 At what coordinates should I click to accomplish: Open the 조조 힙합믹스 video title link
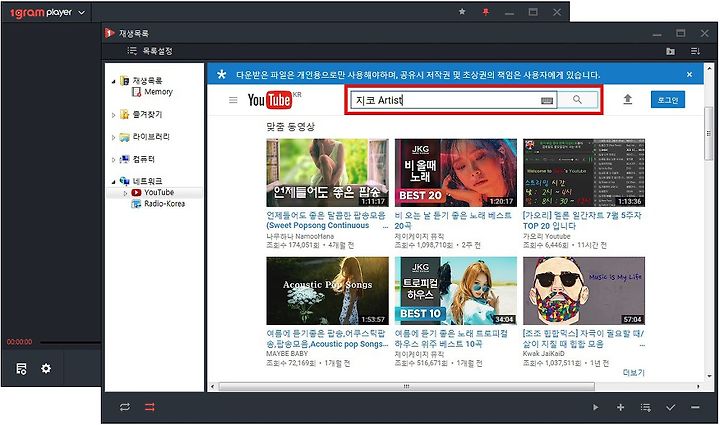(584, 338)
